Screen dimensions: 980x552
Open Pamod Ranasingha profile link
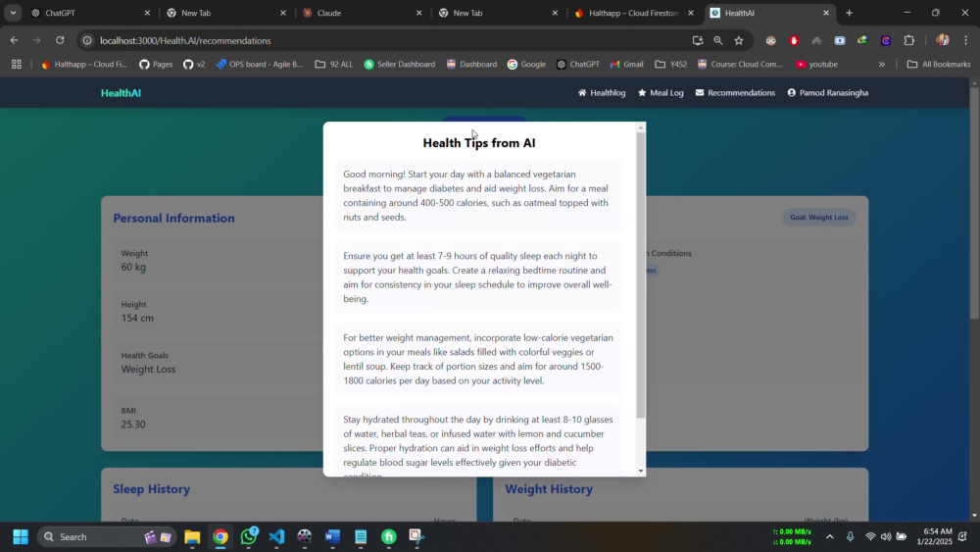tap(827, 92)
